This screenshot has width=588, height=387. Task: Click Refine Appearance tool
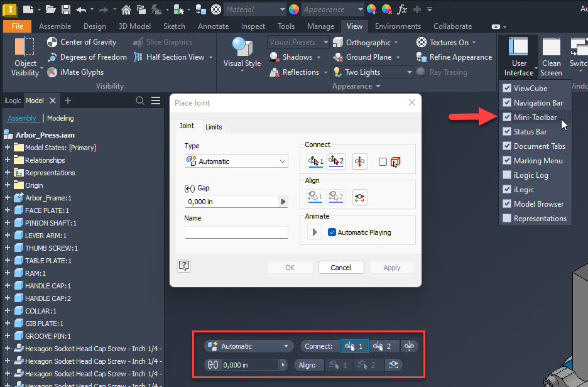pyautogui.click(x=454, y=57)
